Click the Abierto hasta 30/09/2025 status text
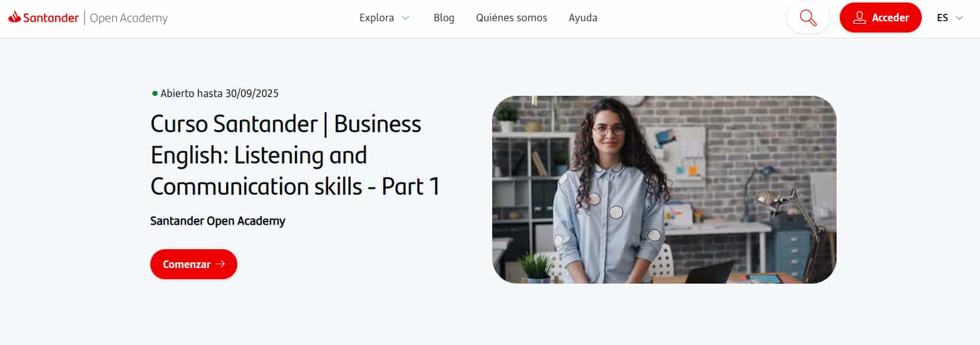Screen dimensions: 980x345 click(x=219, y=93)
